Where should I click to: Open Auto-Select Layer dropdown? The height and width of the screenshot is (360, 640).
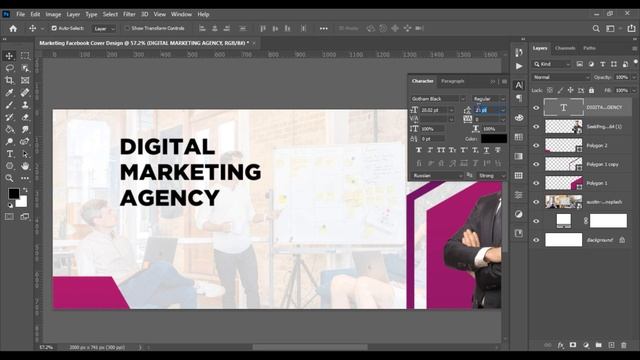[104, 29]
